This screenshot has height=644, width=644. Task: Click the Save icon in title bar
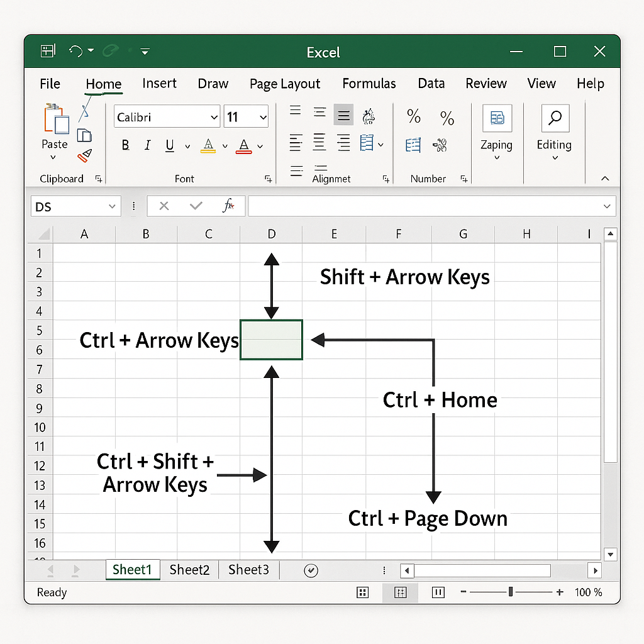coord(48,50)
